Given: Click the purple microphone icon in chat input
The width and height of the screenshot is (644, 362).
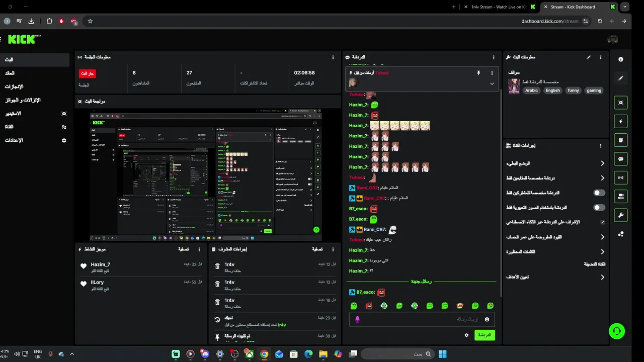Looking at the screenshot, I should coord(358,319).
